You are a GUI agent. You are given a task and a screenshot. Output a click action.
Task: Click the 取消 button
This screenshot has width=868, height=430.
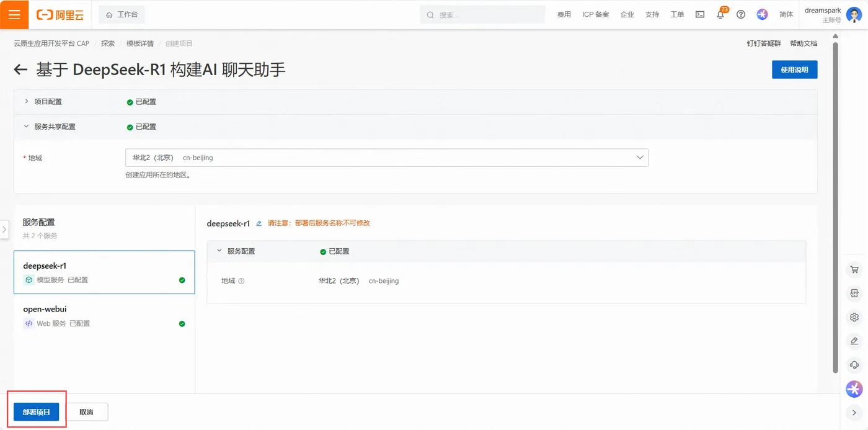click(86, 412)
